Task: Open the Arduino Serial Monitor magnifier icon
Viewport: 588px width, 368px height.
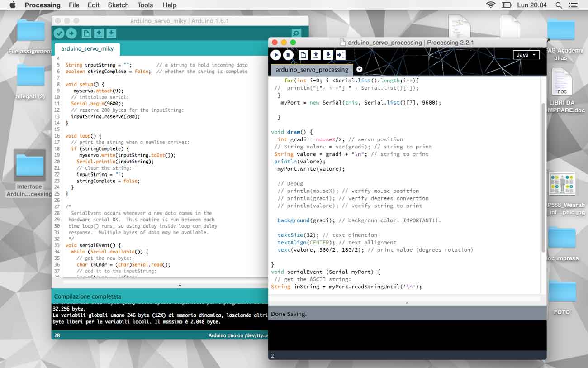Action: click(x=296, y=33)
